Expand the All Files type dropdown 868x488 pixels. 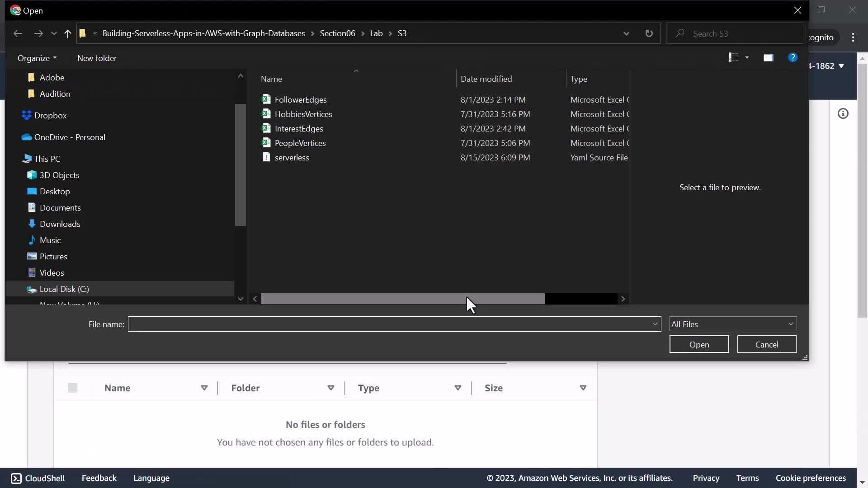coord(732,324)
